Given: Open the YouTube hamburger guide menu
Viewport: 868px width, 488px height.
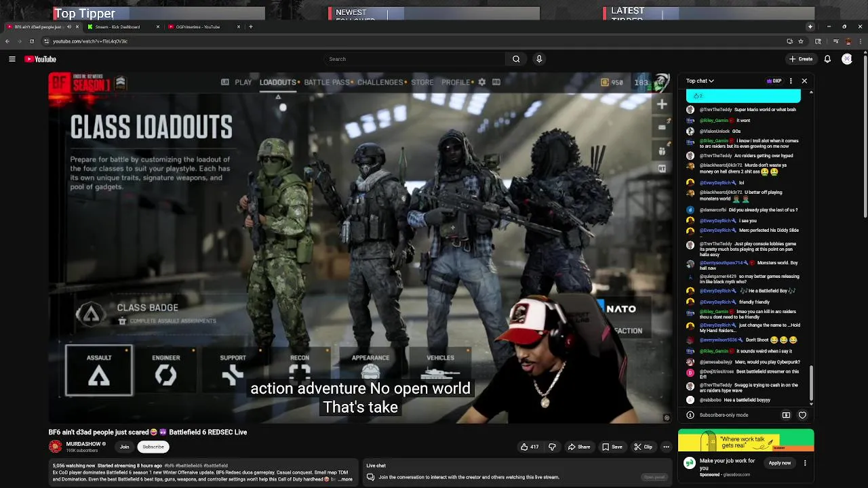Looking at the screenshot, I should pyautogui.click(x=12, y=59).
